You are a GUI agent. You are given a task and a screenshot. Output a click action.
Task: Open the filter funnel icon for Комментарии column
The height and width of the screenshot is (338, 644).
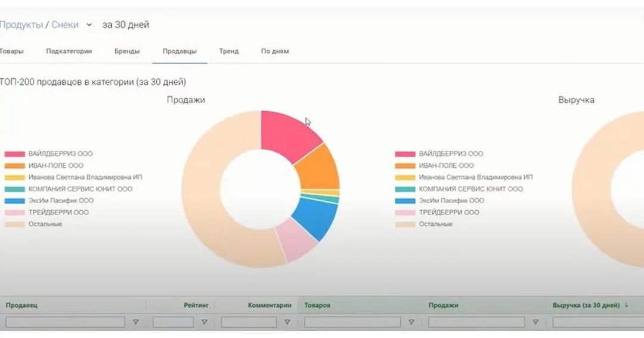coord(287,322)
